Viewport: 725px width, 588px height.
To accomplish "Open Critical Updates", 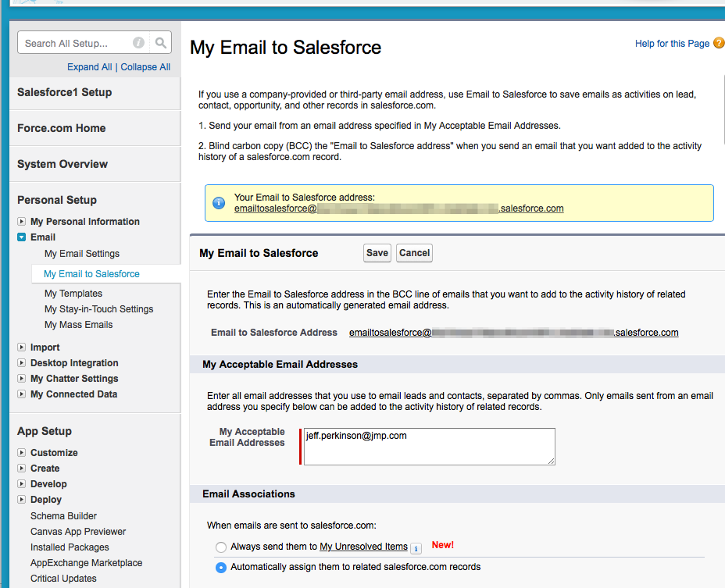I will coord(63,579).
